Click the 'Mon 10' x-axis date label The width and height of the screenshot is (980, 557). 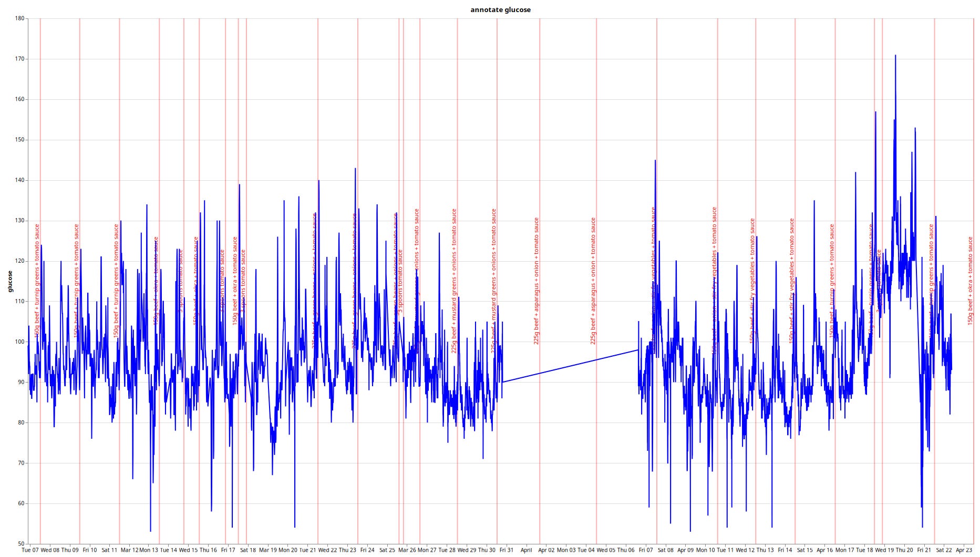[705, 551]
